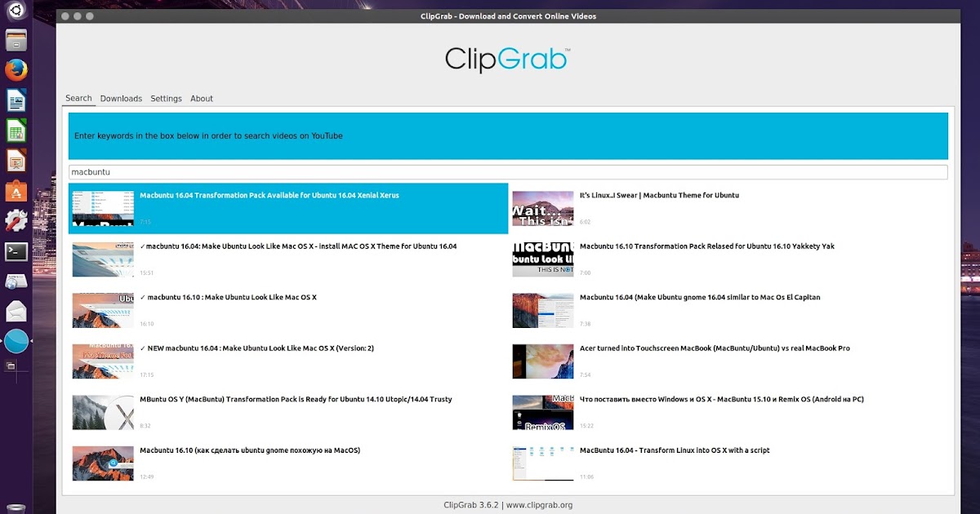The width and height of the screenshot is (980, 514).
Task: Launch the Terminal from the launcher
Action: 17,250
